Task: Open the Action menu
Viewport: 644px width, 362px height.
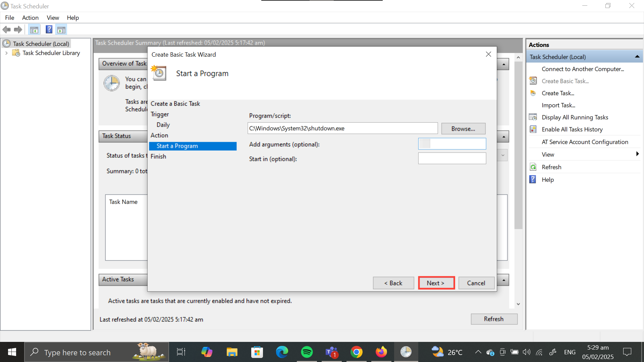Action: [x=30, y=18]
